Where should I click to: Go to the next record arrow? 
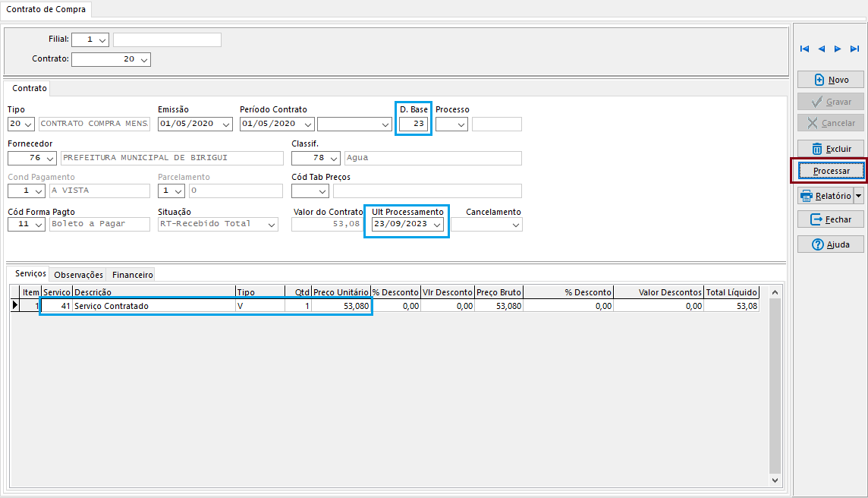pyautogui.click(x=838, y=49)
